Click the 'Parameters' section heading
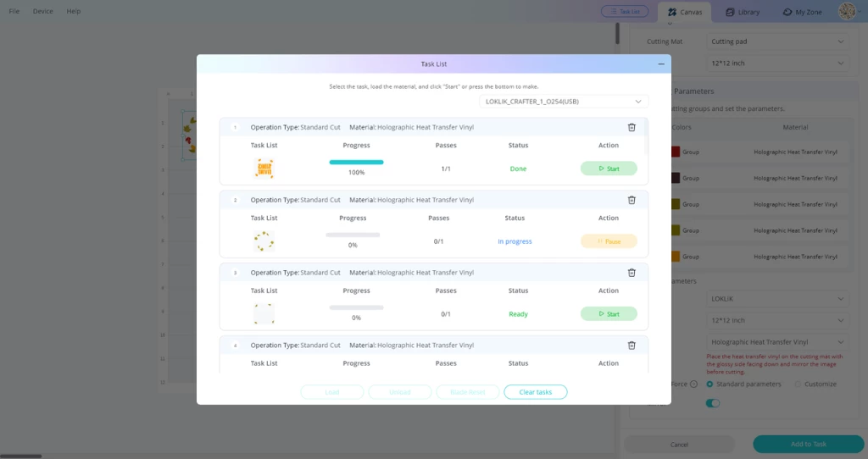Screen dimensions: 868x459 (693, 91)
